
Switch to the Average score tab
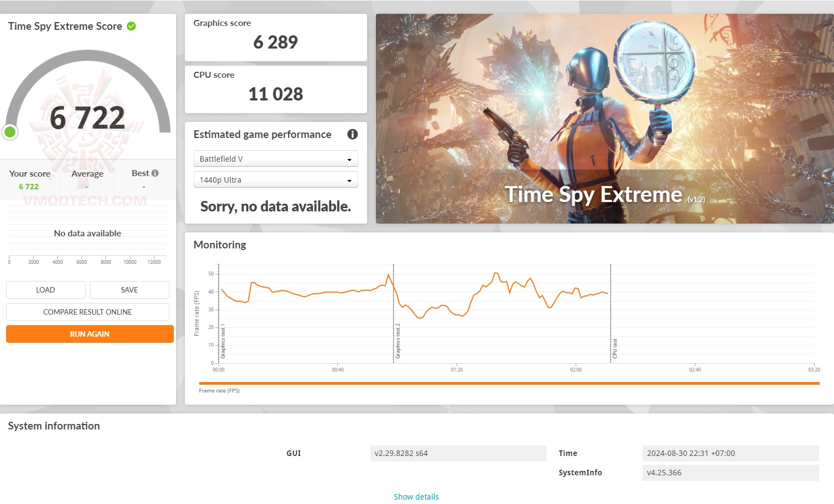coord(87,173)
